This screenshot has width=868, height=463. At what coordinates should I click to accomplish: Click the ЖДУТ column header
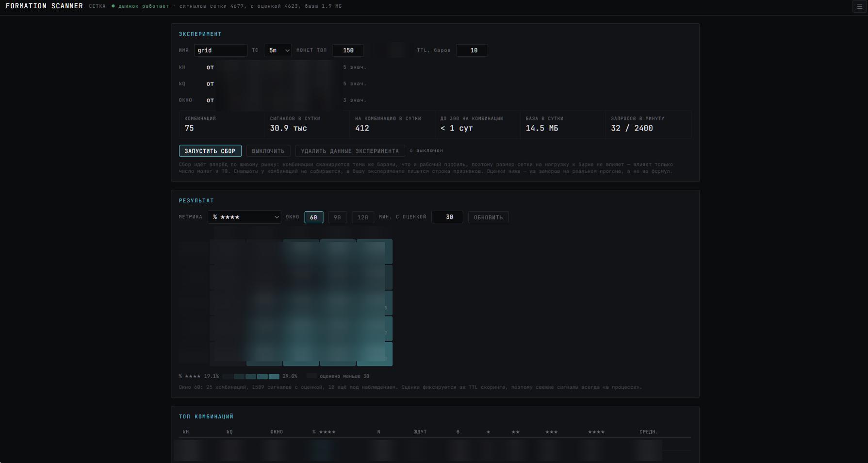(x=420, y=432)
